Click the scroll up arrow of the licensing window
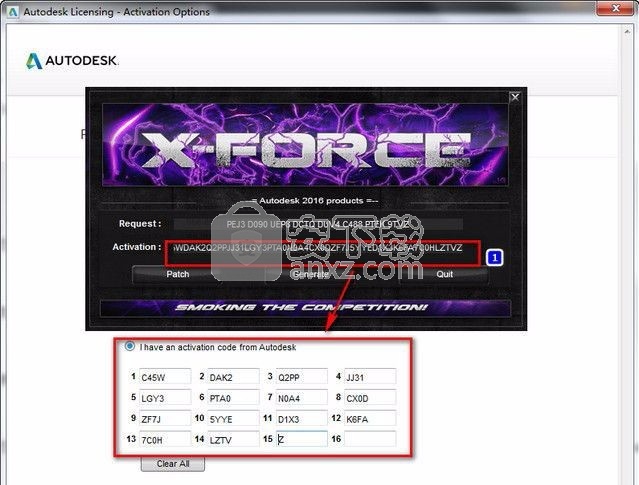Viewport: 639px width, 485px height. point(628,31)
